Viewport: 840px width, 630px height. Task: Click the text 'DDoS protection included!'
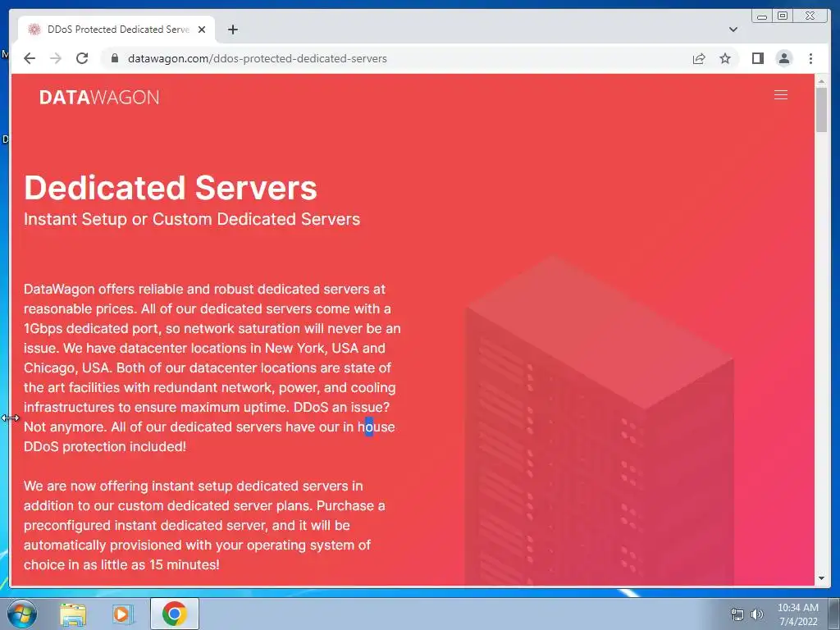pyautogui.click(x=105, y=446)
